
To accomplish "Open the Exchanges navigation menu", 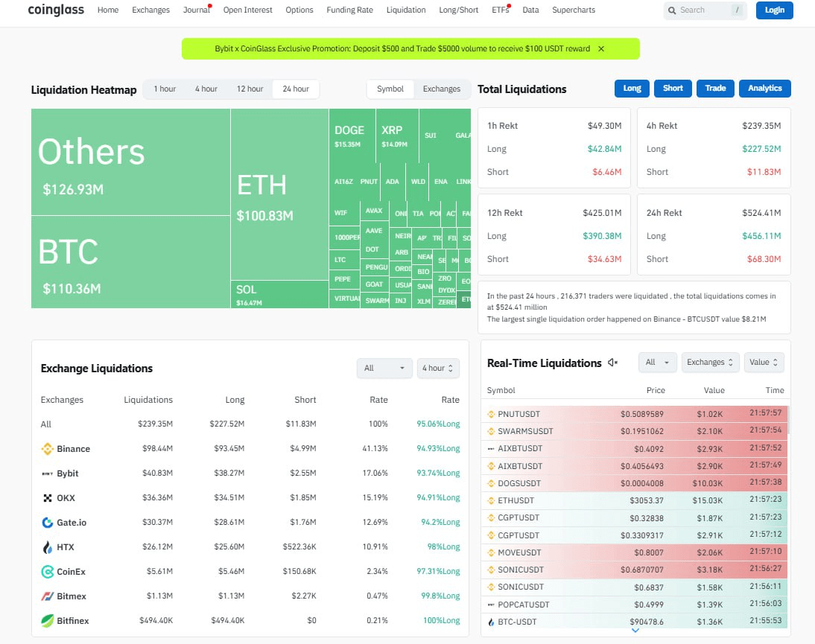I will (x=150, y=10).
